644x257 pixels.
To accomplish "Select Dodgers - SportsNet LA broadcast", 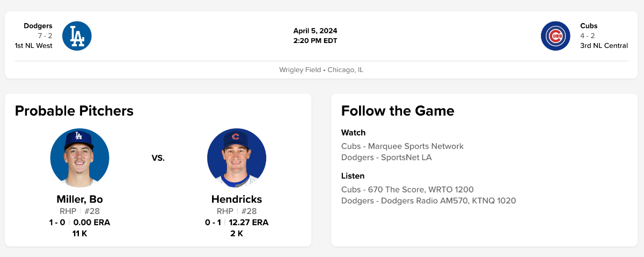I will point(386,158).
